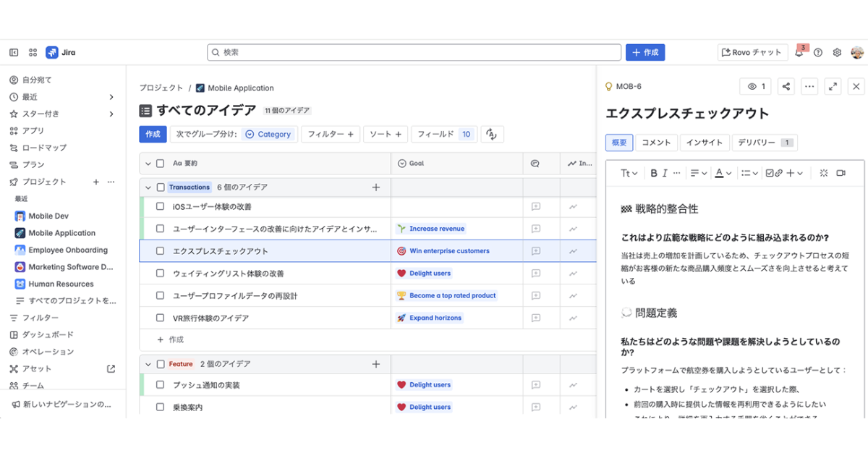This screenshot has height=456, width=868.
Task: Click the share icon for MOB-6
Action: point(786,86)
